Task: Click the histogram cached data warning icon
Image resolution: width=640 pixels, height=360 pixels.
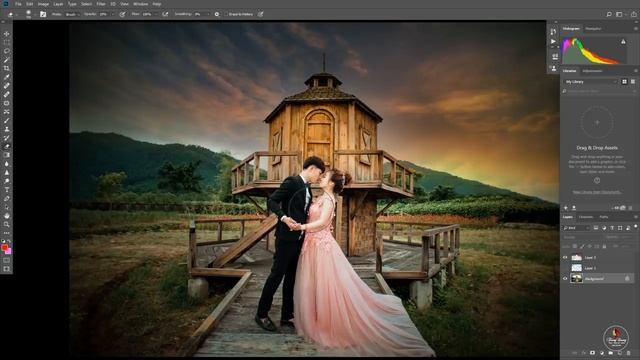Action: click(x=623, y=41)
